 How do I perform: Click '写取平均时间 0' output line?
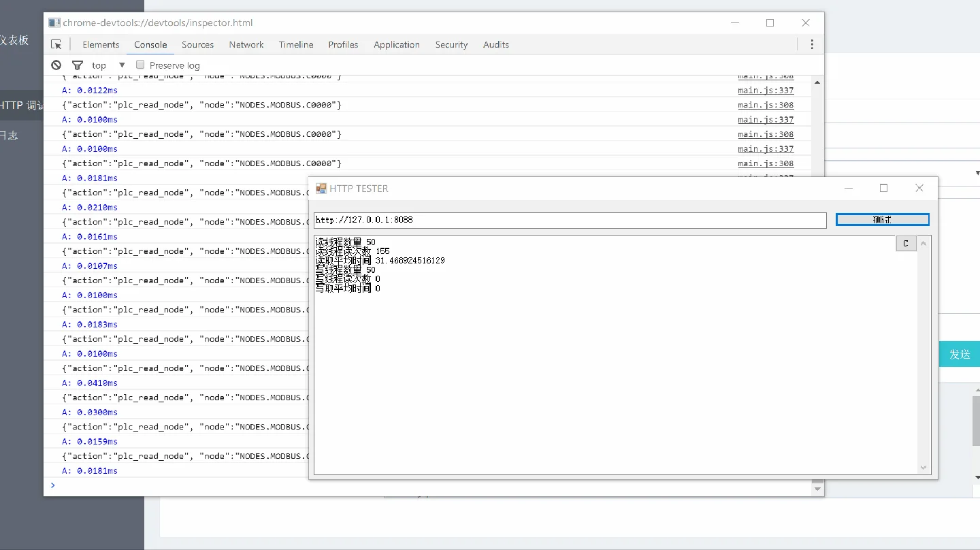[x=348, y=289]
